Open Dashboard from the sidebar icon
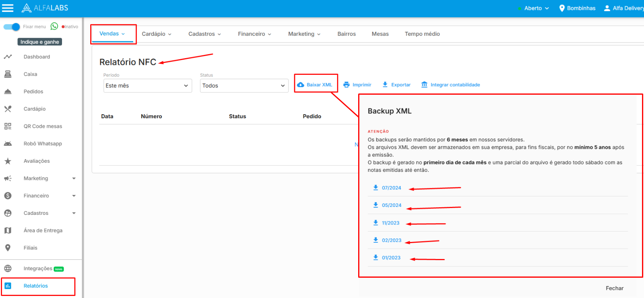This screenshot has width=644, height=298. [8, 57]
